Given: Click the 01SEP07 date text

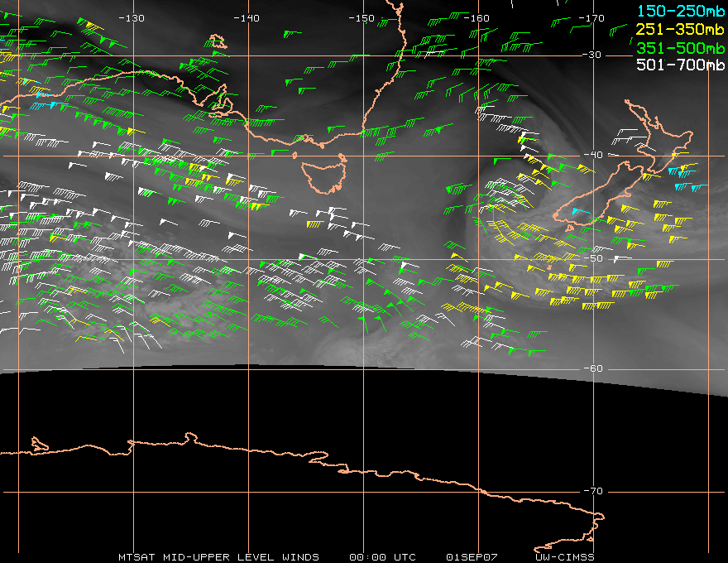Looking at the screenshot, I should [472, 557].
